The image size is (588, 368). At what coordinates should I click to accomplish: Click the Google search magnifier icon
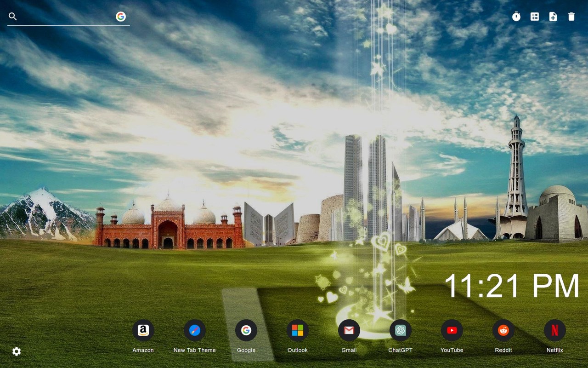coord(12,16)
